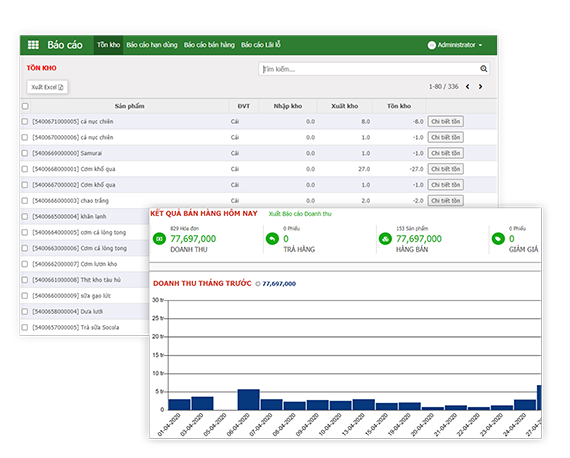
Task: Click the search magnifier icon
Action: (x=483, y=69)
